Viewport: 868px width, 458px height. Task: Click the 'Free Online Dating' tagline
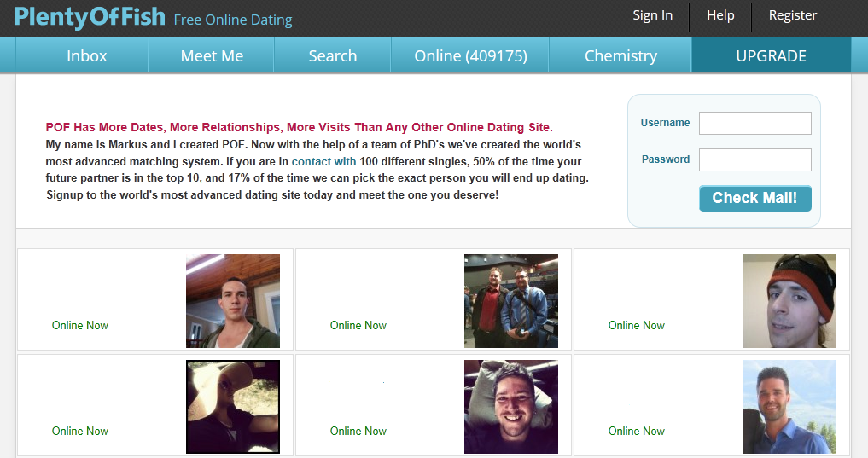coord(233,20)
